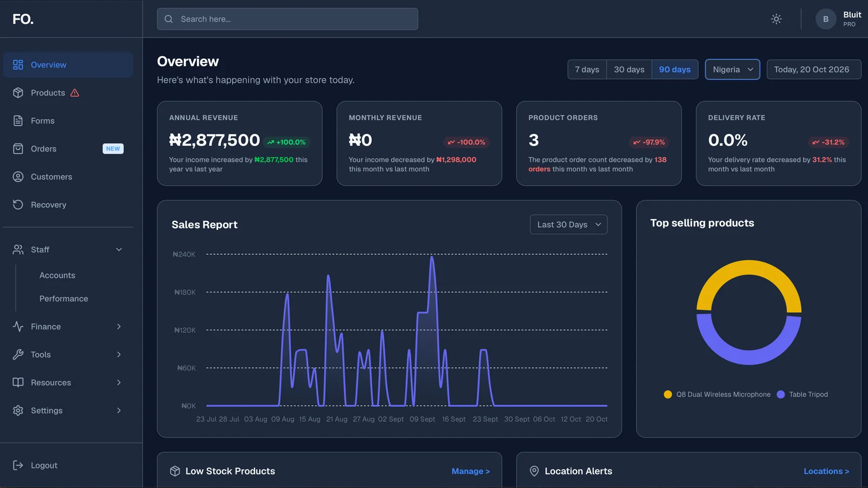Screen dimensions: 868x488
Task: Click the Overview grid icon in sidebar
Action: (x=18, y=65)
